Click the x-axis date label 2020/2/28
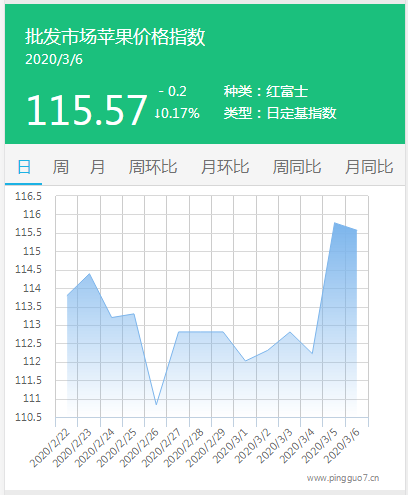 pyautogui.click(x=183, y=448)
